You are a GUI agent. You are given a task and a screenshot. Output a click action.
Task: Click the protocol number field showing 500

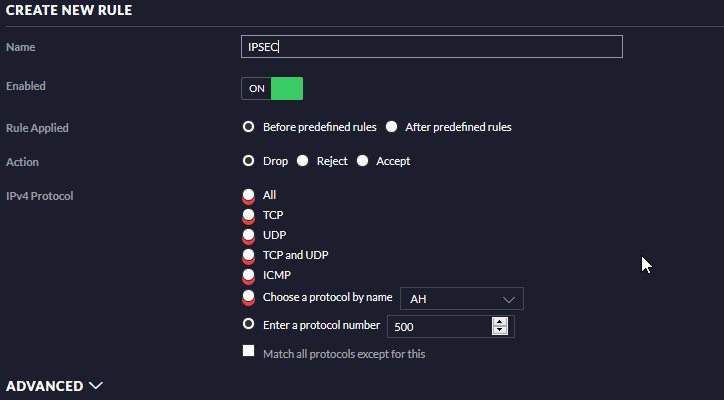[x=438, y=327]
